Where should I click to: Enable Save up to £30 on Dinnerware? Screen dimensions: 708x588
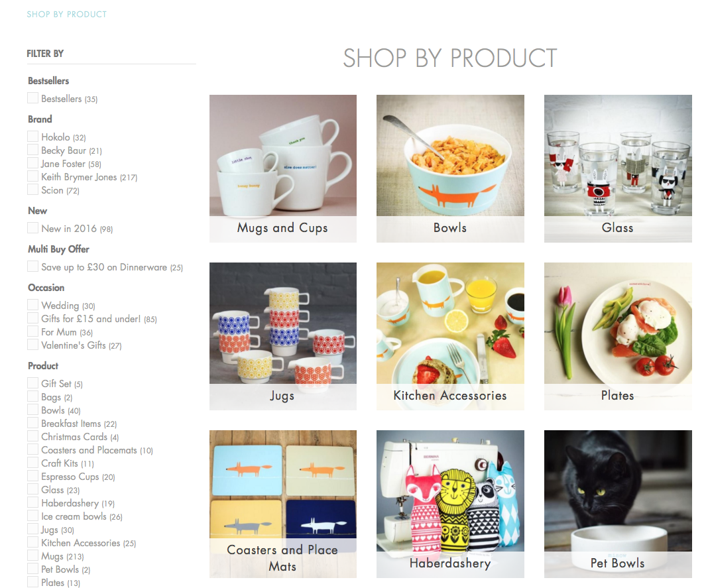click(32, 266)
